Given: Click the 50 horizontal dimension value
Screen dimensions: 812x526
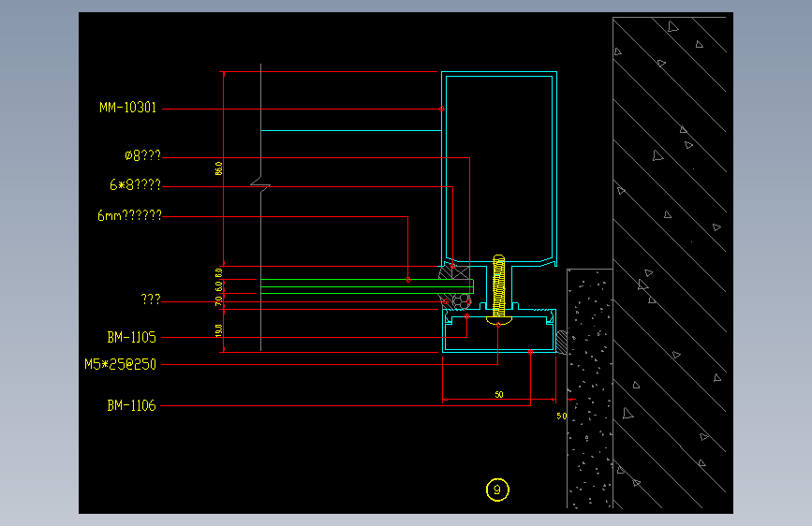Looking at the screenshot, I should pyautogui.click(x=499, y=395).
